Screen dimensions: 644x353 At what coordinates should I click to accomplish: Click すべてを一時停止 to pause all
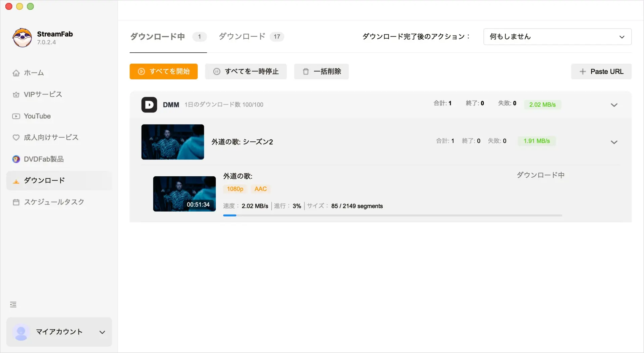[246, 72]
